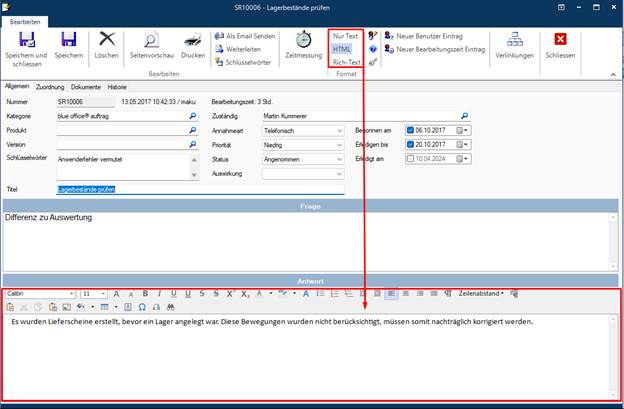Toggle single strikethrough formatting

[x=202, y=294]
